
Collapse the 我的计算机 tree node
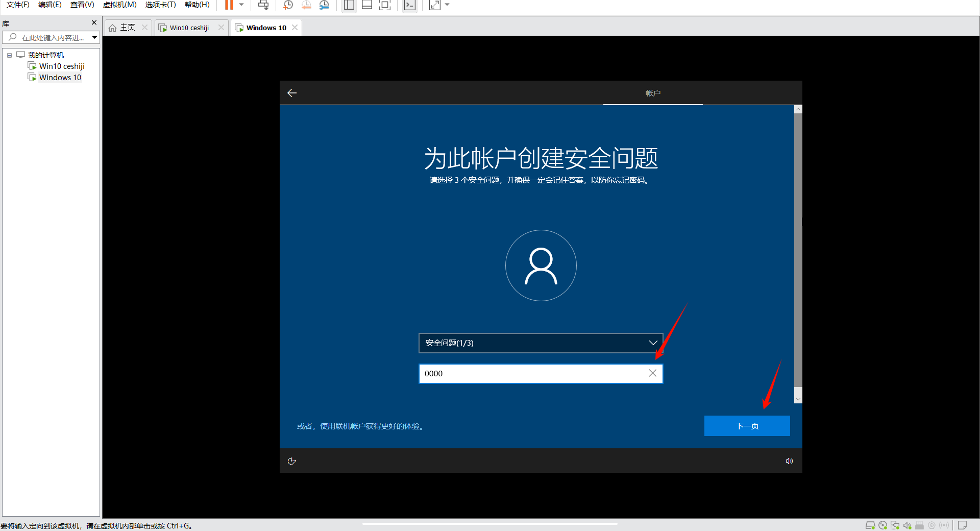tap(9, 55)
